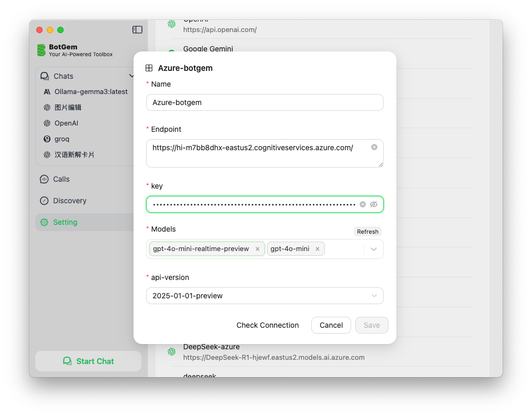This screenshot has width=532, height=416.
Task: Click the icon beside 汉语新解卡片
Action: click(x=47, y=154)
